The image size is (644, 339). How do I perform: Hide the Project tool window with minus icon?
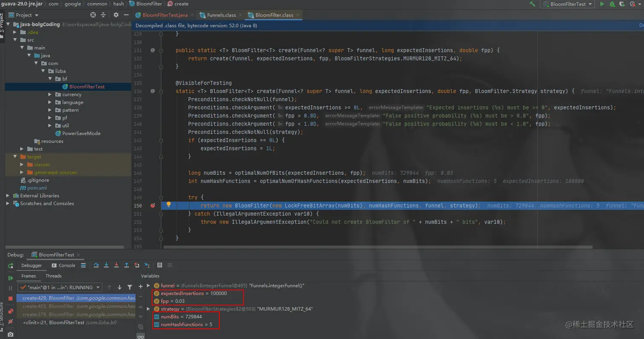126,15
